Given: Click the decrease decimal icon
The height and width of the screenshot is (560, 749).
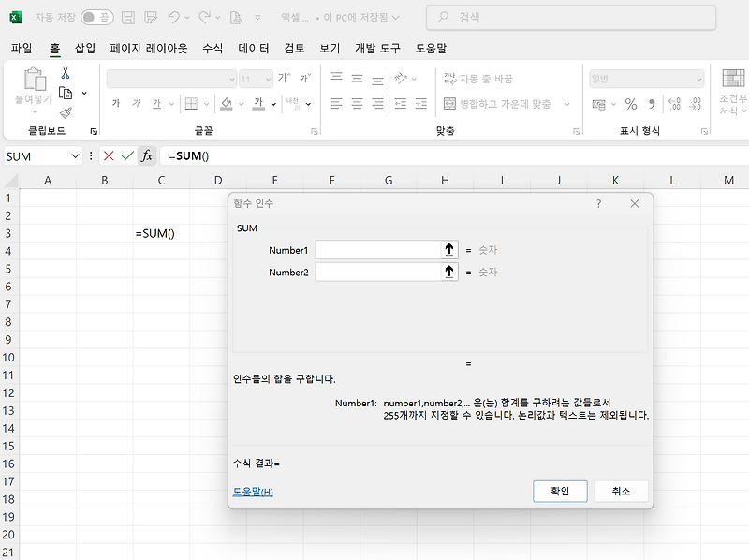Looking at the screenshot, I should (695, 104).
